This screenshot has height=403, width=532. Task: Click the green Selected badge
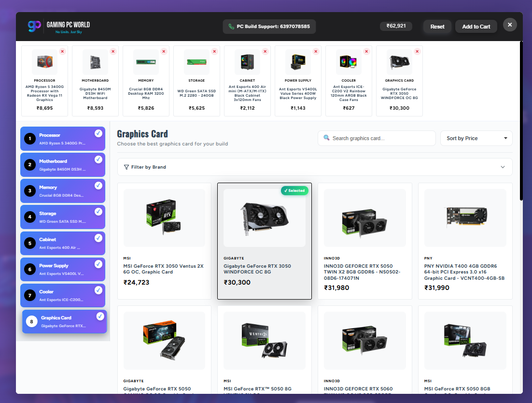coord(294,190)
